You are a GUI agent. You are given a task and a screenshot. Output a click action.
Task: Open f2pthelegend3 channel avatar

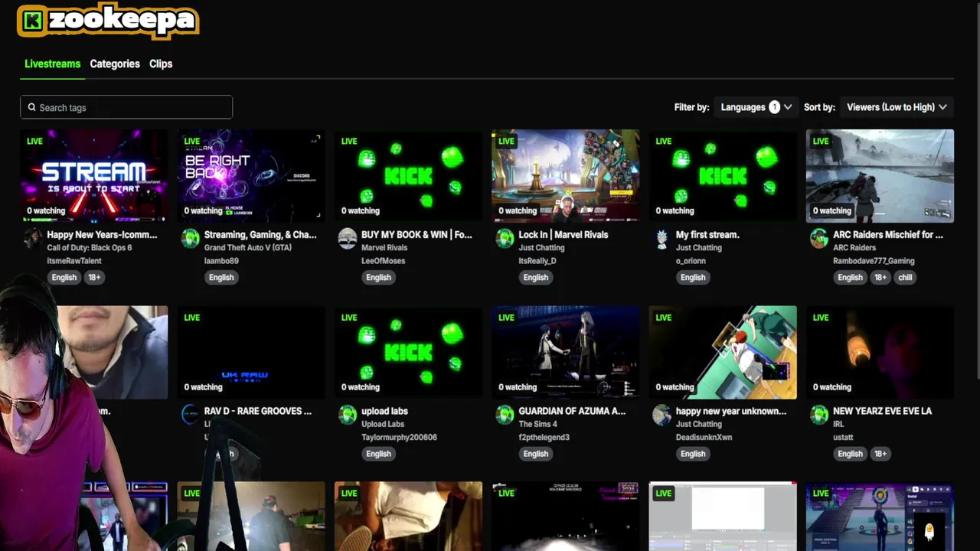point(505,414)
